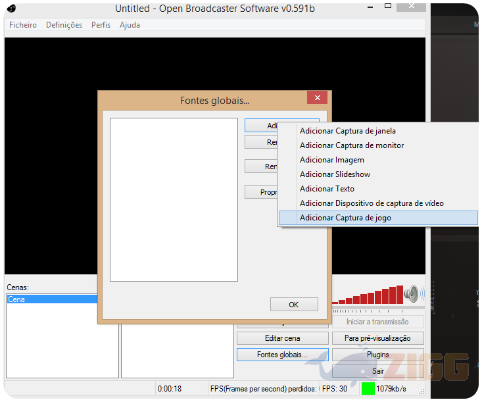Open the Perfis menu
Viewport: 482px width, 402px height.
(x=101, y=25)
